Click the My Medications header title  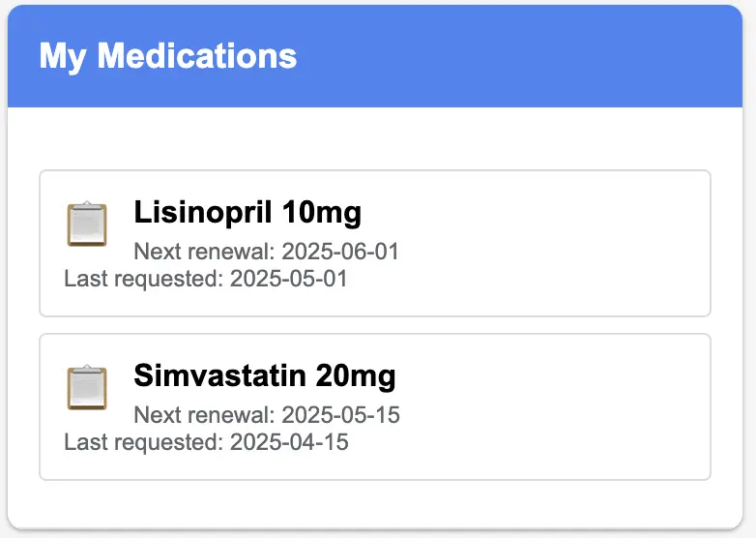168,56
